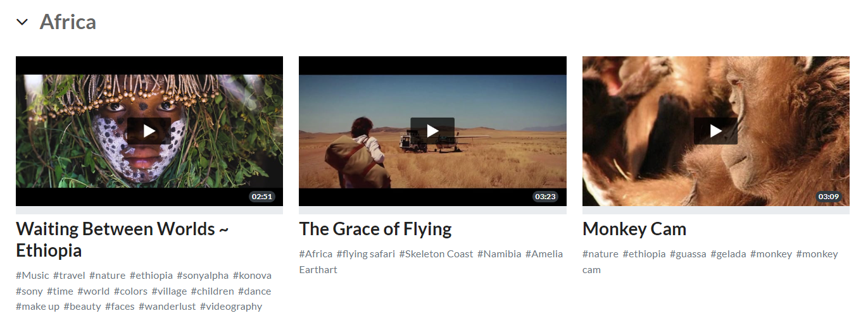Select the #sonyalpha tag
Image resolution: width=868 pixels, height=318 pixels.
point(203,276)
